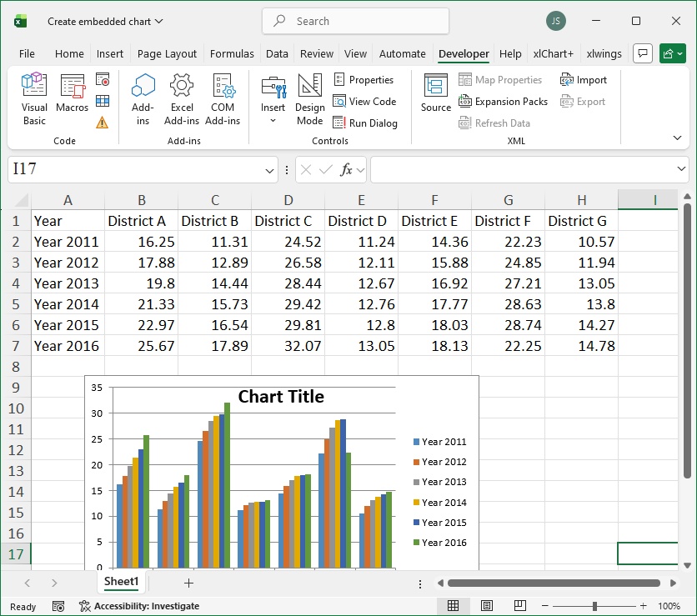697x616 pixels.
Task: Select the entire sheet with corner button
Action: point(21,200)
